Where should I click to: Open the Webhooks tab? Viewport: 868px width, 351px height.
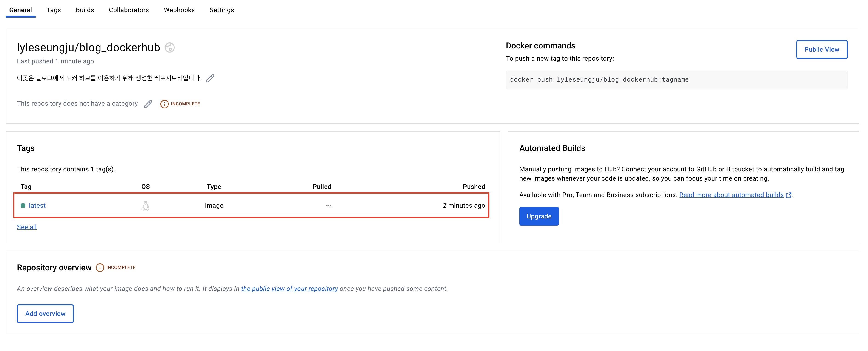(x=179, y=10)
